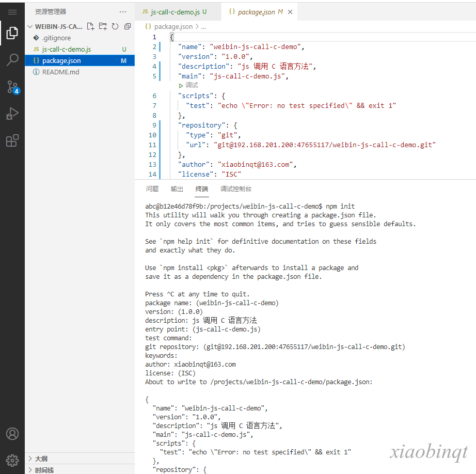Click the terminal git repository line
476x474 pixels.
[x=275, y=347]
